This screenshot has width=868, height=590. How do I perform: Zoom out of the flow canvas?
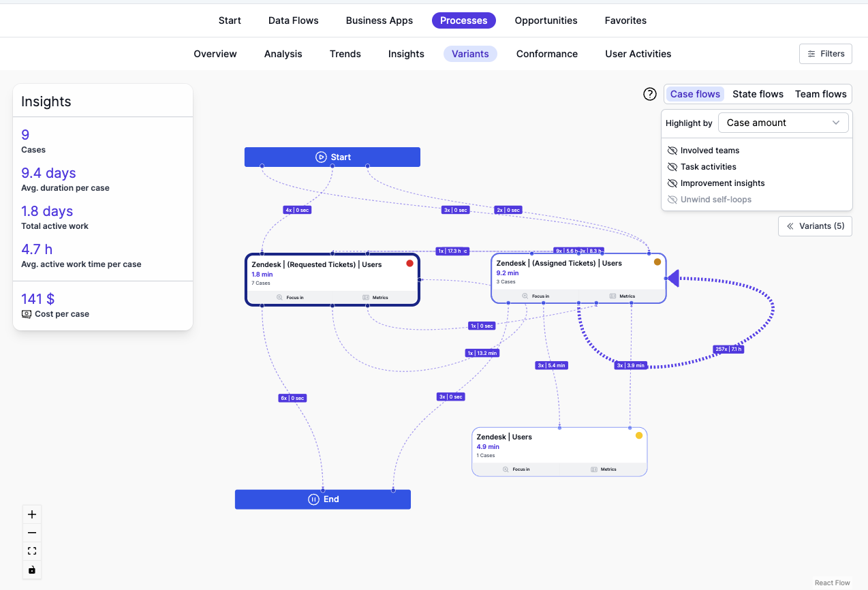31,533
